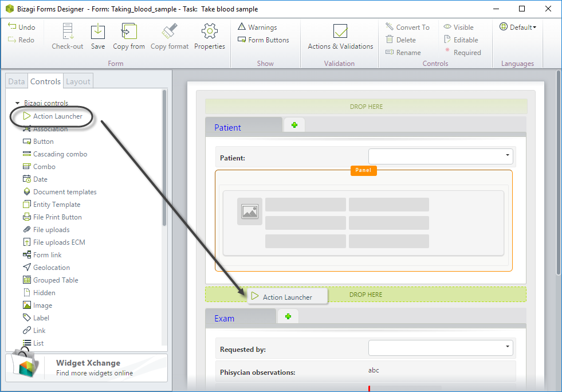
Task: Add a tab next to Patient
Action: coord(294,125)
